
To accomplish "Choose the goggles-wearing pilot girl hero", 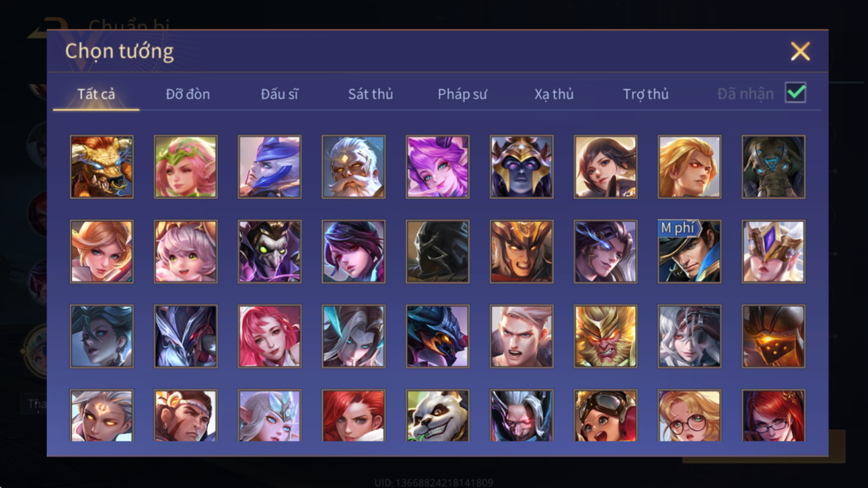I will 606,415.
